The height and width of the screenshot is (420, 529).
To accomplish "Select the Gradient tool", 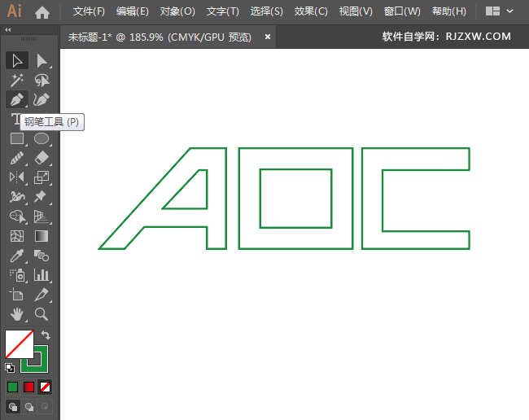I will coord(42,236).
